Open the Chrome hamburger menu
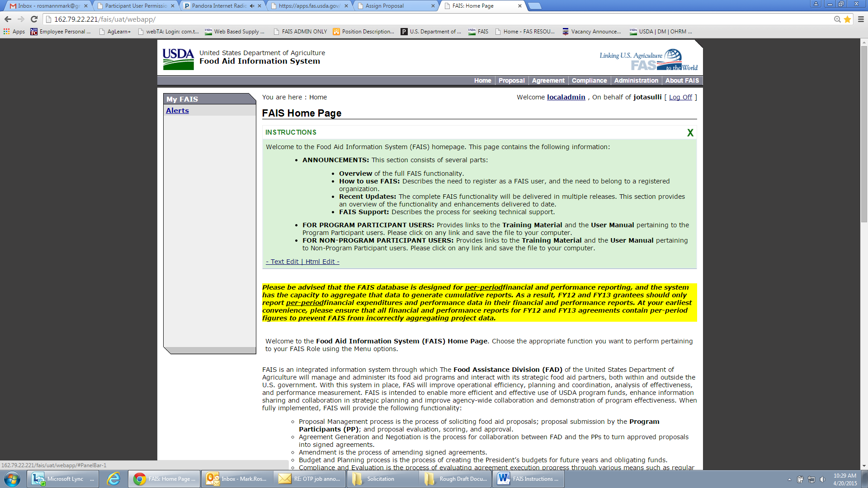868x488 pixels. (861, 19)
